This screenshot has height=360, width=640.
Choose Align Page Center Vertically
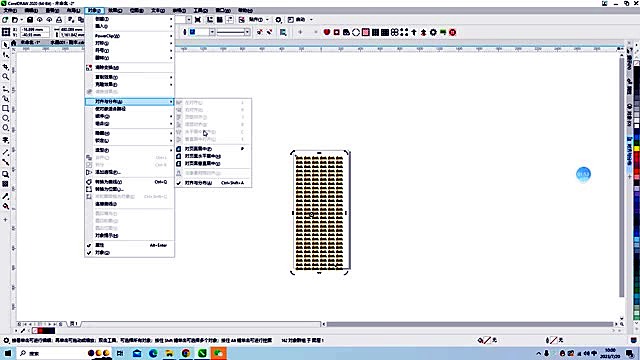213,164
